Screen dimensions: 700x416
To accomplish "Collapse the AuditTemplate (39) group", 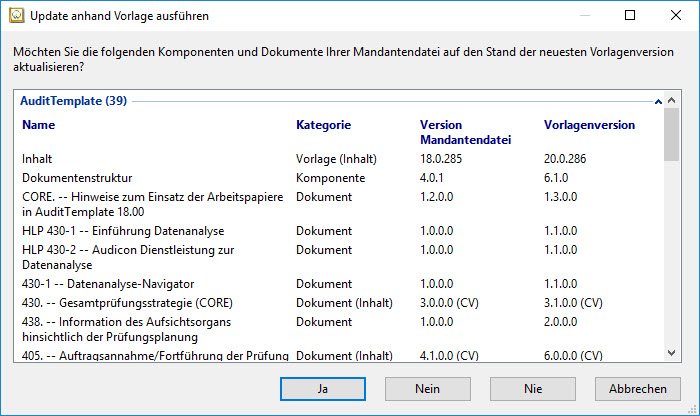I will click(657, 102).
